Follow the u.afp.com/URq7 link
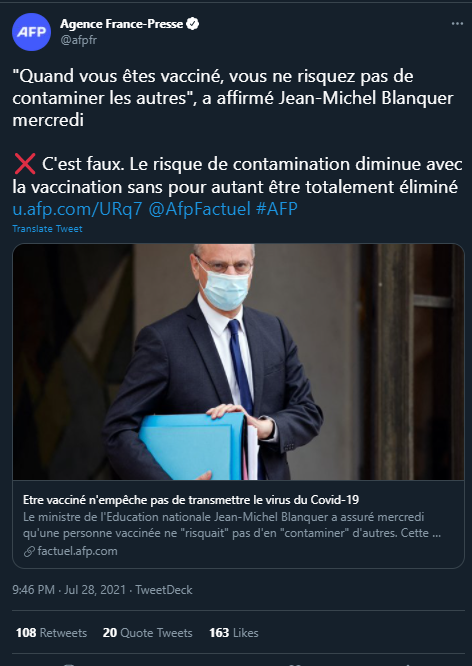This screenshot has height=666, width=472. click(x=77, y=209)
